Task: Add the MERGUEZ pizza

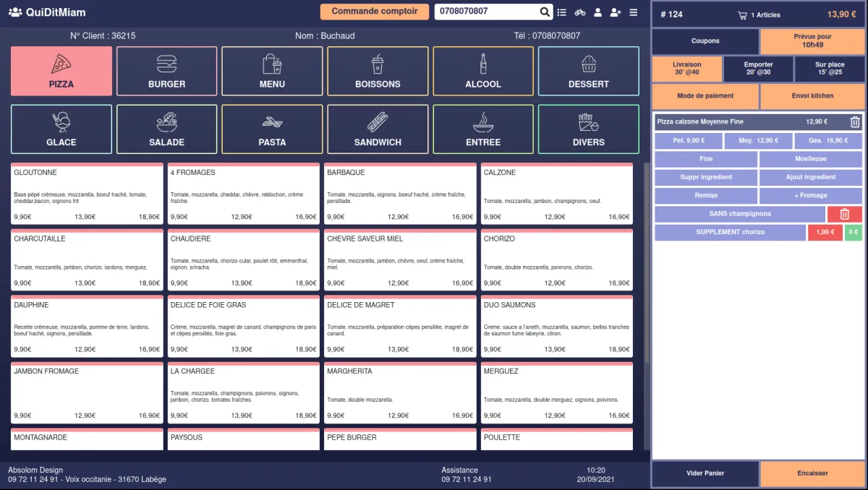Action: point(557,392)
